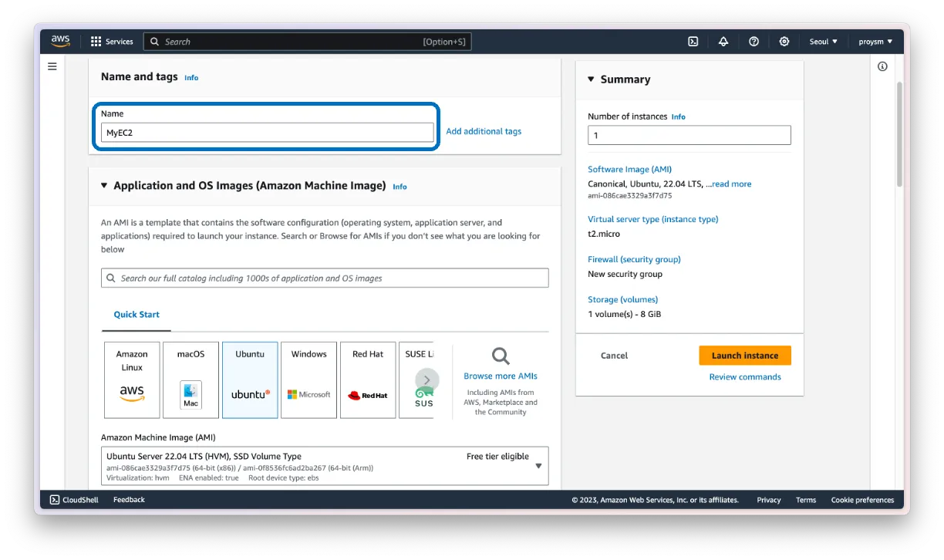
Task: Click Add additional tags link
Action: (484, 131)
